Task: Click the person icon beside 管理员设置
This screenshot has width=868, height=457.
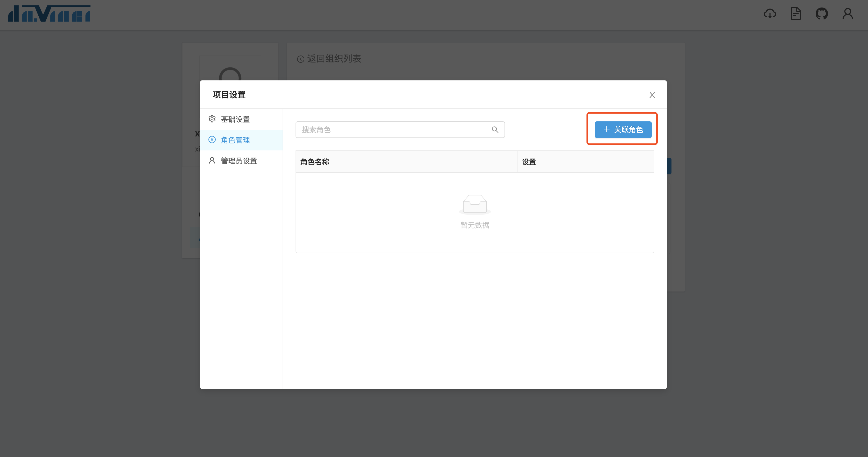Action: (212, 161)
